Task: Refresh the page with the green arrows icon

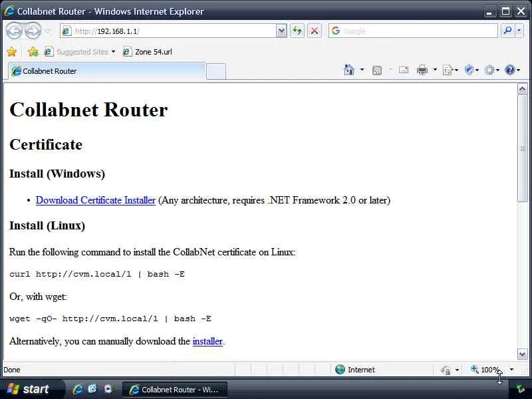Action: 297,31
